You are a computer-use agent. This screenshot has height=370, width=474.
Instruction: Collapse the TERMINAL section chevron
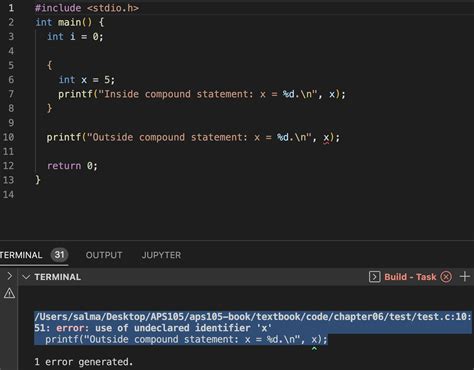point(26,277)
